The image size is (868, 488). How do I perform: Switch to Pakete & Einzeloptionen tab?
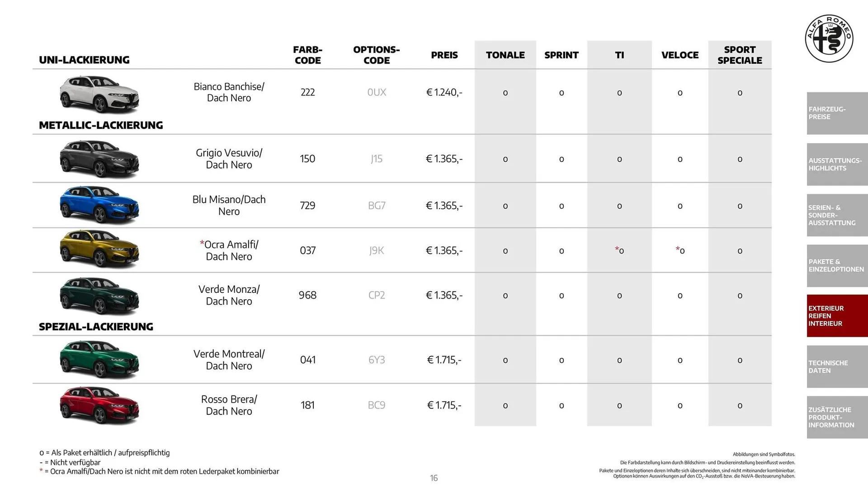(x=837, y=266)
